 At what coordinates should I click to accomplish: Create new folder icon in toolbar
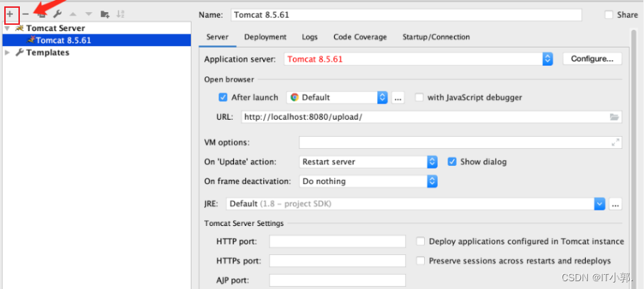click(105, 14)
